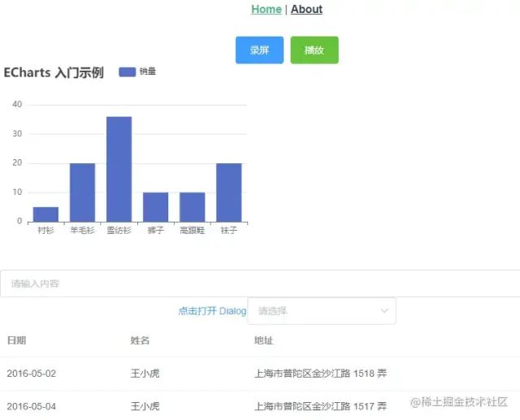Click the 裤子 x-axis label
Image resolution: width=520 pixels, height=420 pixels.
[x=155, y=230]
